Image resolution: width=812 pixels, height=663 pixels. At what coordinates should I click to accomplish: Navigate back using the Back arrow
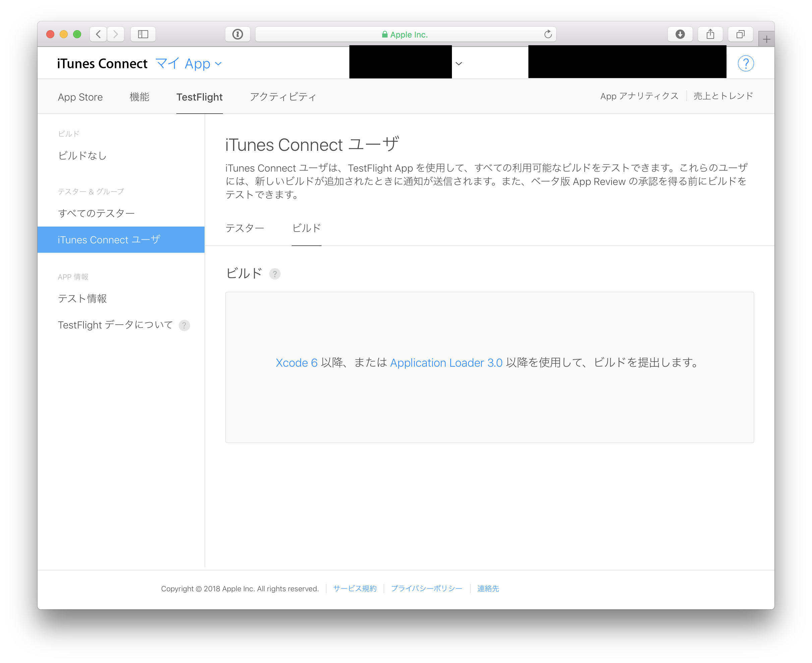click(x=98, y=34)
